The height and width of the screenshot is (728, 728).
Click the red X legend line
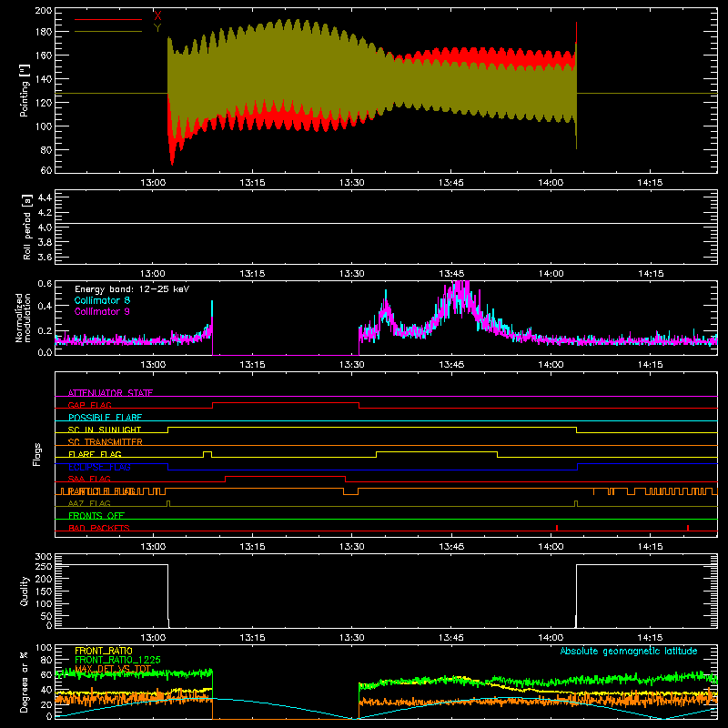(108, 19)
